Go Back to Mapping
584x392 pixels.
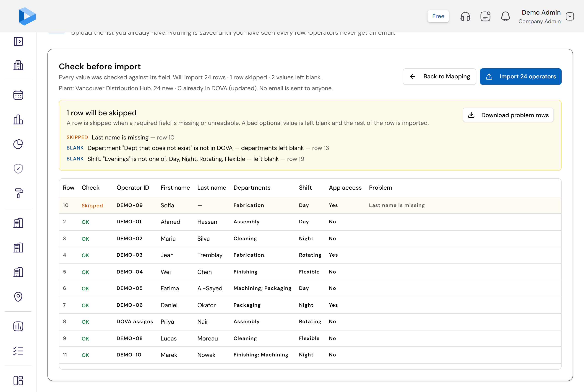tap(439, 77)
